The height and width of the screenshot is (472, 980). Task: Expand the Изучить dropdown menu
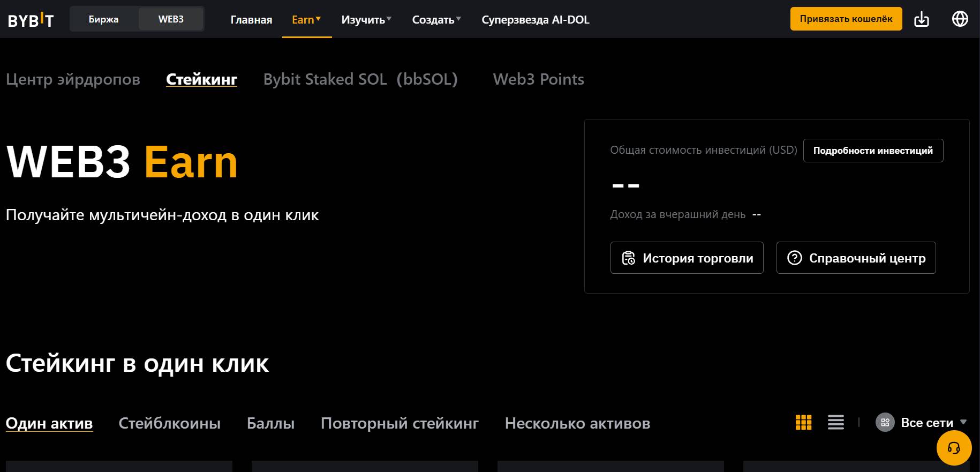tap(366, 20)
